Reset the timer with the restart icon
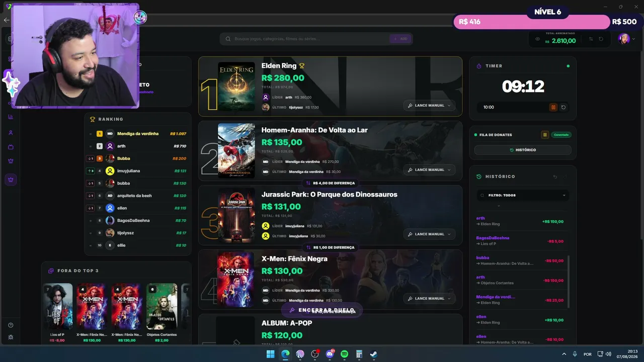Image resolution: width=644 pixels, height=362 pixels. tap(563, 107)
